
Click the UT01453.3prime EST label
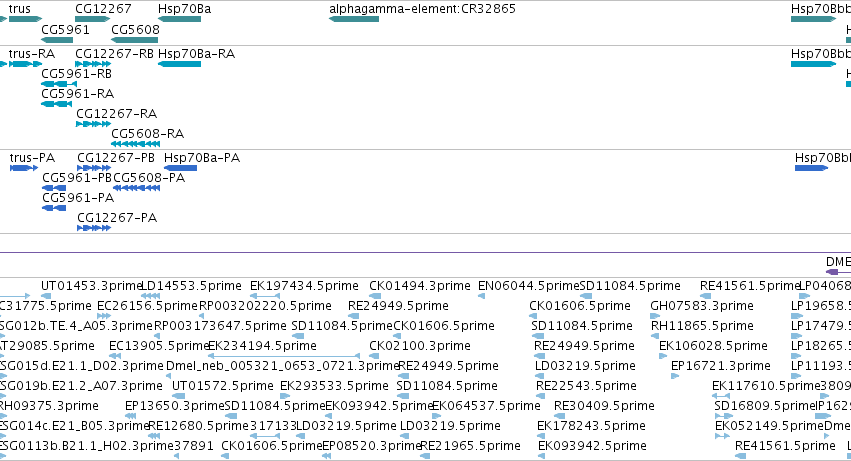pyautogui.click(x=91, y=286)
